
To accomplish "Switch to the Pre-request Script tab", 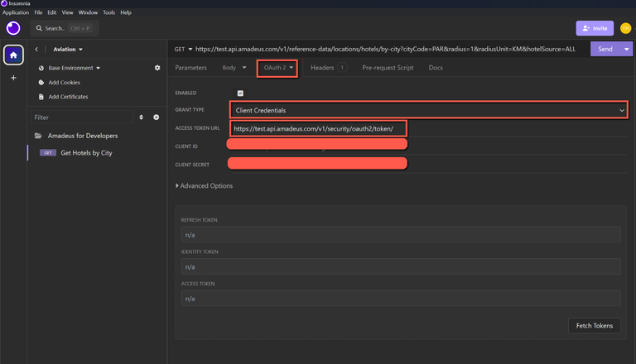I will click(388, 68).
